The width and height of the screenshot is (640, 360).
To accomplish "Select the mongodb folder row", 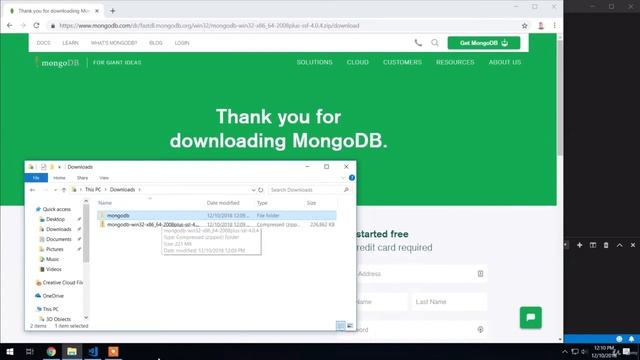I will (x=217, y=215).
